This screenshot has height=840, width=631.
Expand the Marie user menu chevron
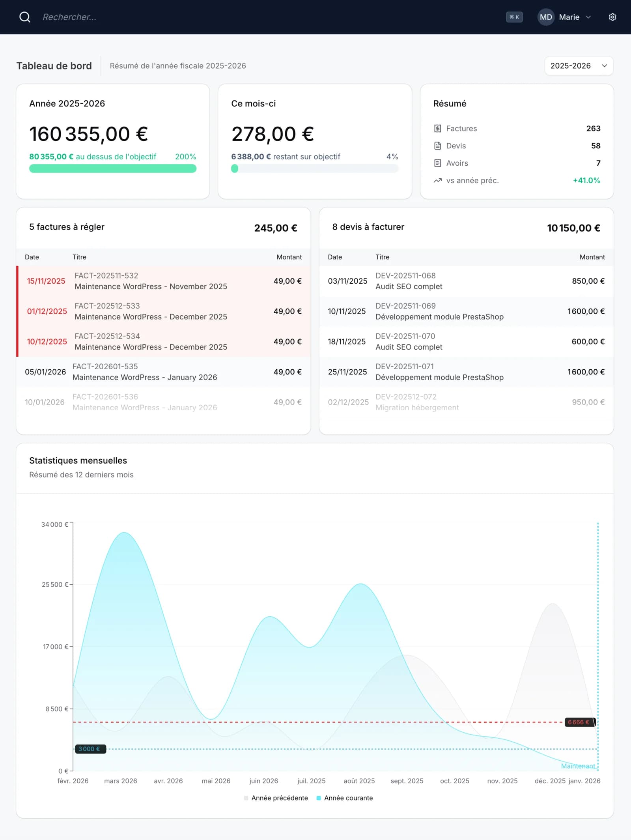[588, 17]
